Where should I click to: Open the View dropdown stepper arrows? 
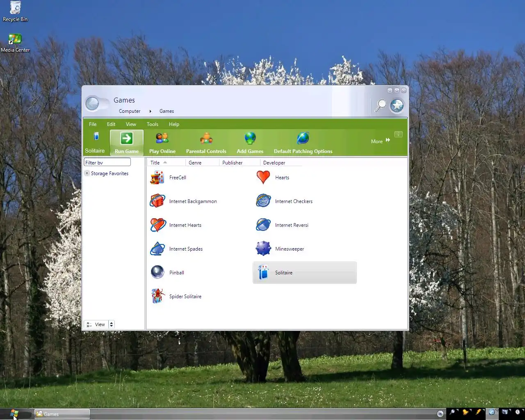(x=111, y=324)
